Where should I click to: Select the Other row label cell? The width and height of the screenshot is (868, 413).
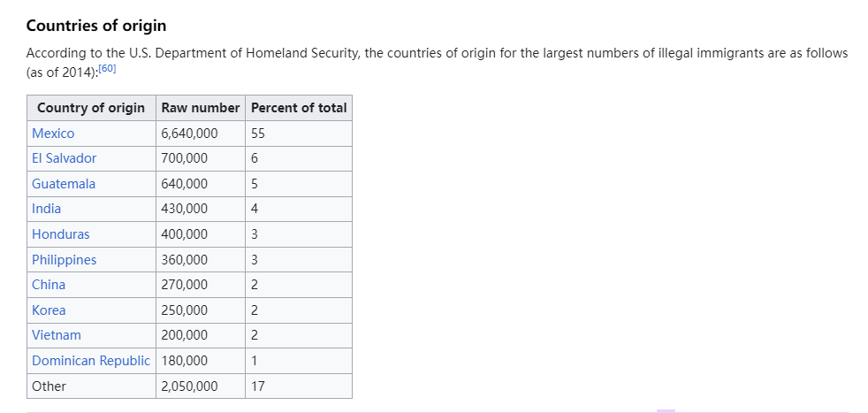91,386
